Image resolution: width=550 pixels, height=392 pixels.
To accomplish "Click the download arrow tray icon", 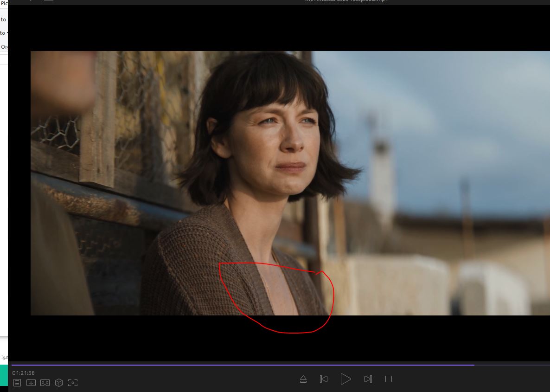I will (x=31, y=383).
